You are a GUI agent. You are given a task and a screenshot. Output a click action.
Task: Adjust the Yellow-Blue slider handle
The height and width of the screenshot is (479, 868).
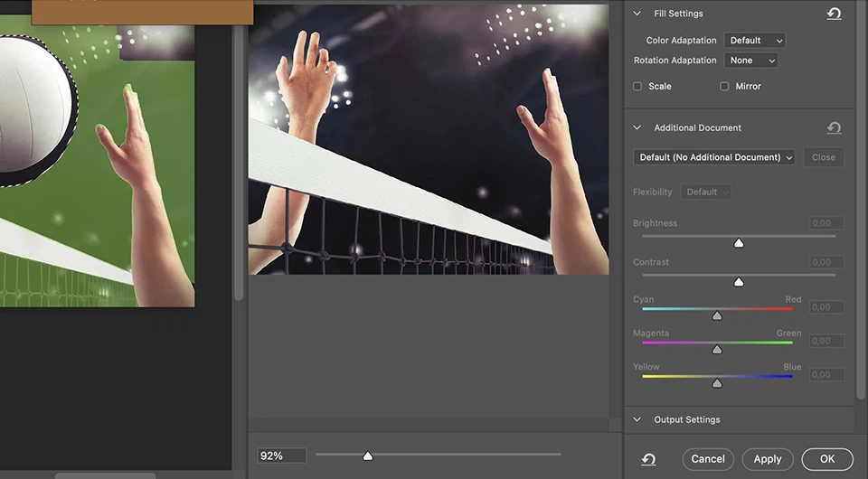coord(717,383)
